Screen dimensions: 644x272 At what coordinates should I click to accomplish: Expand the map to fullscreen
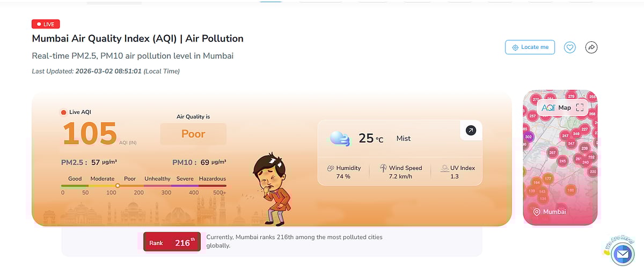[580, 108]
